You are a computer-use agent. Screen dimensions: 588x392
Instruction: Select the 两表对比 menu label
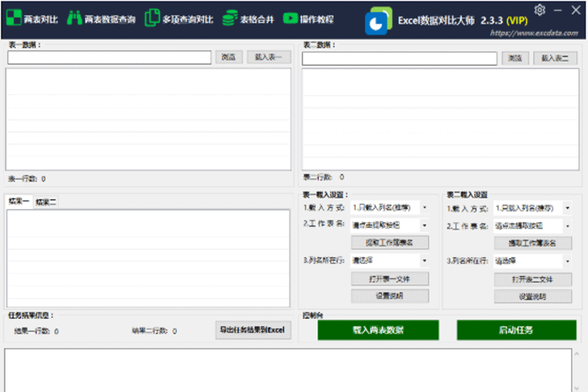tap(41, 20)
